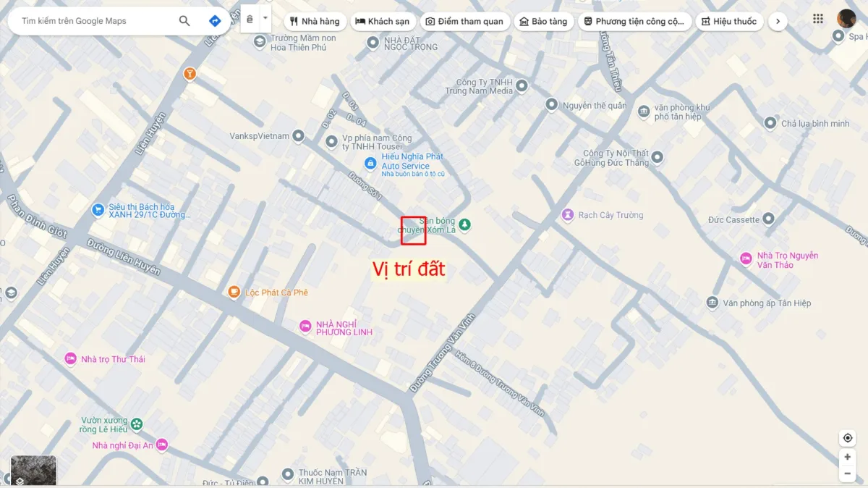Filter by Khách sạn category chip

point(383,22)
